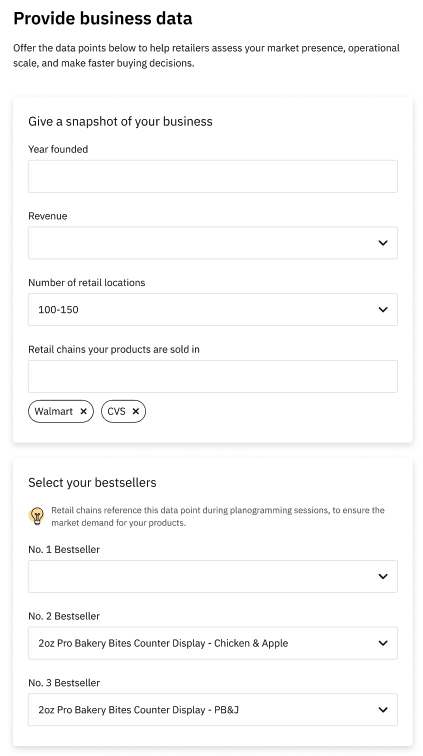Change the PB&J bestseller selection
This screenshot has width=423, height=756.
pos(213,710)
